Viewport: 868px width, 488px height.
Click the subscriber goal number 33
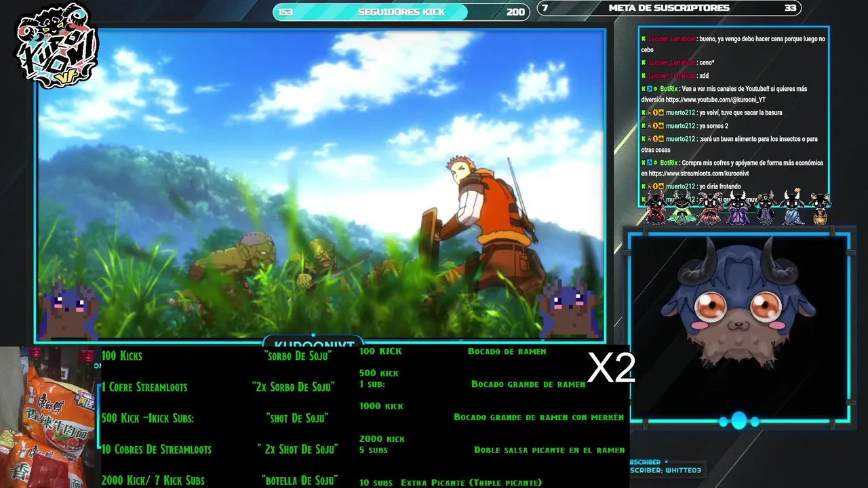point(790,8)
